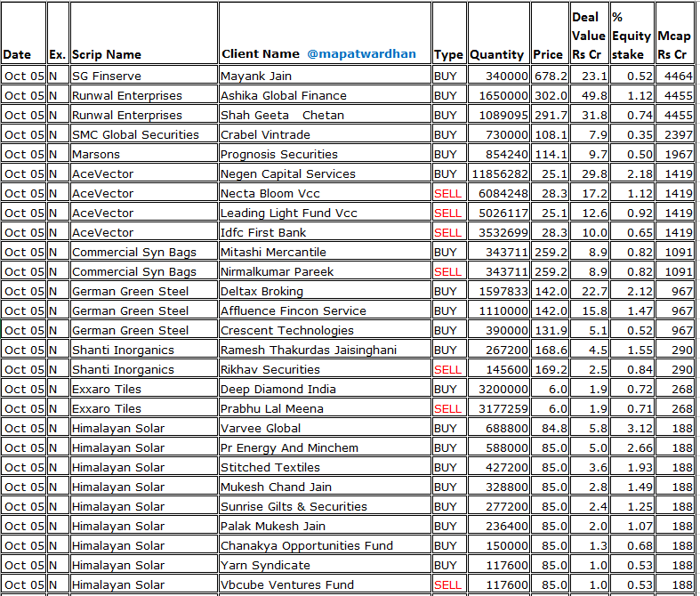Select the % Equity stake header
The height and width of the screenshot is (596, 700).
[632, 33]
